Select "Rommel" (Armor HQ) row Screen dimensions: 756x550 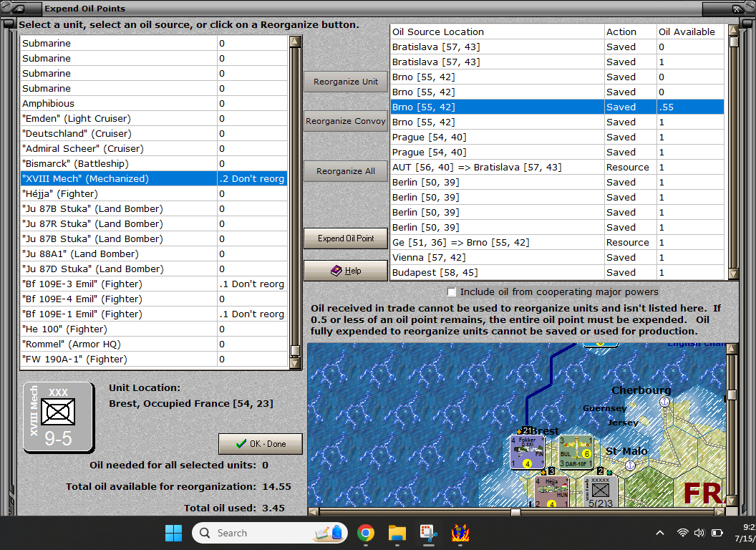155,344
